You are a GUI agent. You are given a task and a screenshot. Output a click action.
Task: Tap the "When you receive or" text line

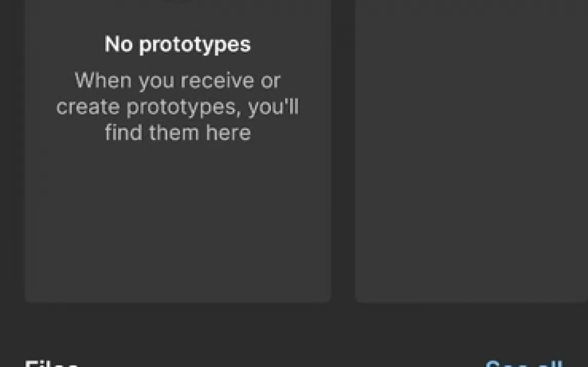178,80
